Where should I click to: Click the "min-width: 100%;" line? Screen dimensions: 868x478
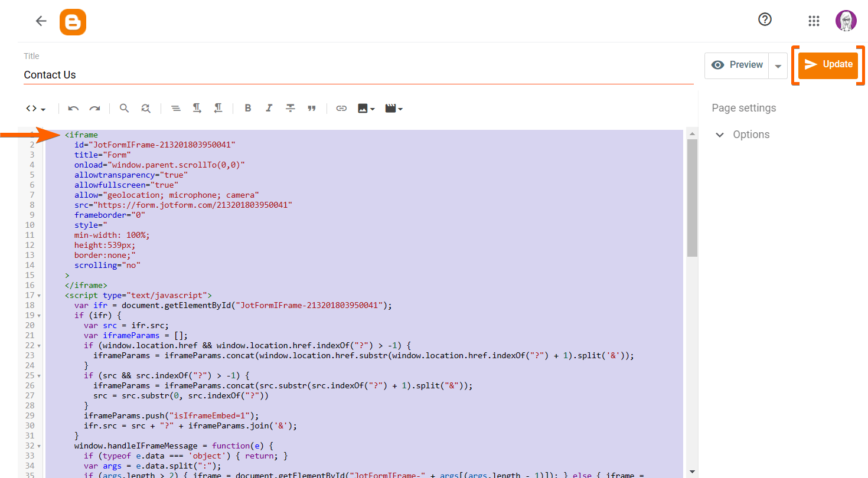click(x=112, y=235)
